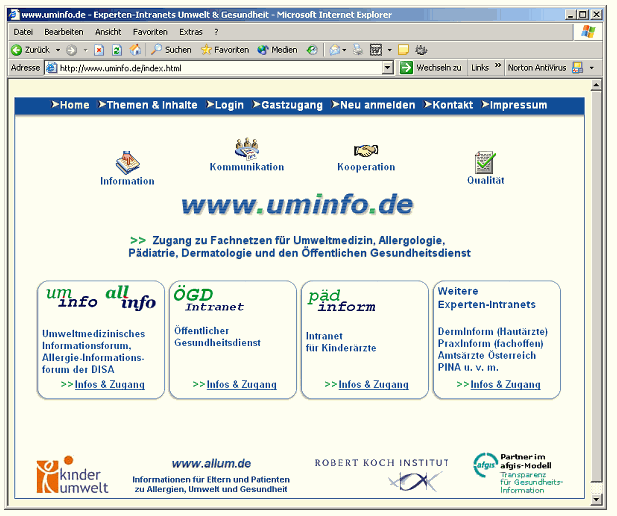Click the forward navigation arrow icon
Screen dimensions: 617x516
[71, 50]
